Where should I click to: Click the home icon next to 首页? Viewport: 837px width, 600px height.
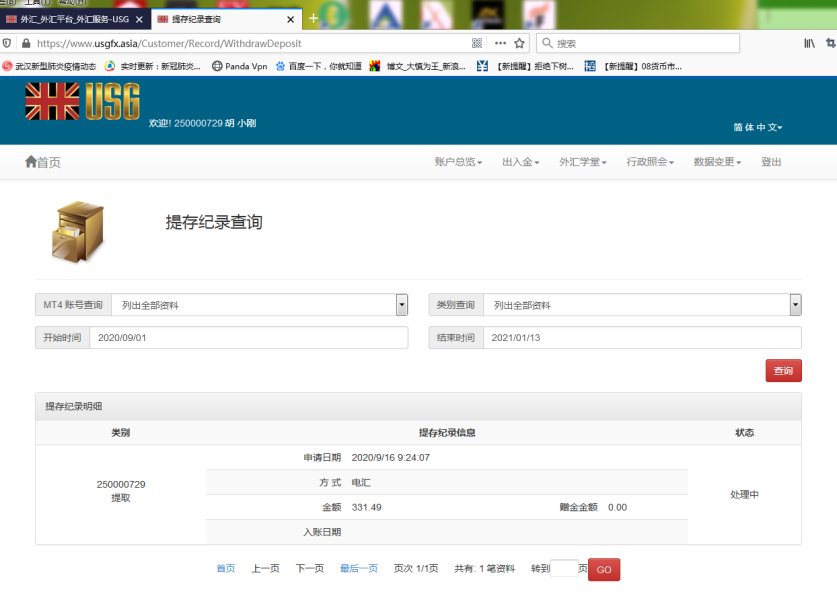pos(30,162)
